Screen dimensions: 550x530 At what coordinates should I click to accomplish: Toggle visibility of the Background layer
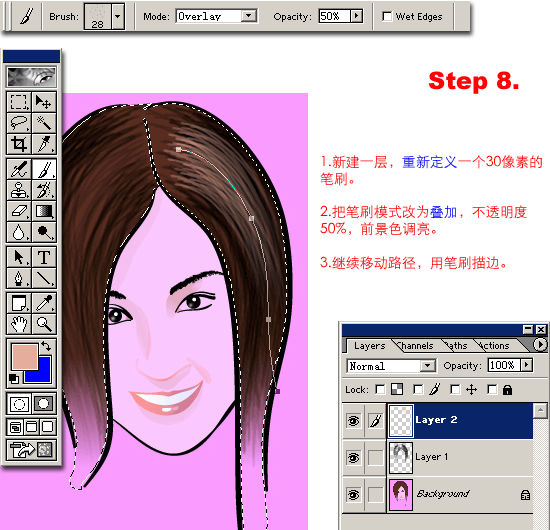pos(353,495)
